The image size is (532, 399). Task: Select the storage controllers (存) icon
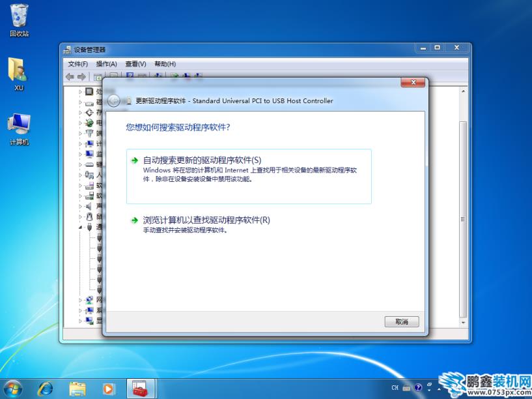click(x=89, y=112)
